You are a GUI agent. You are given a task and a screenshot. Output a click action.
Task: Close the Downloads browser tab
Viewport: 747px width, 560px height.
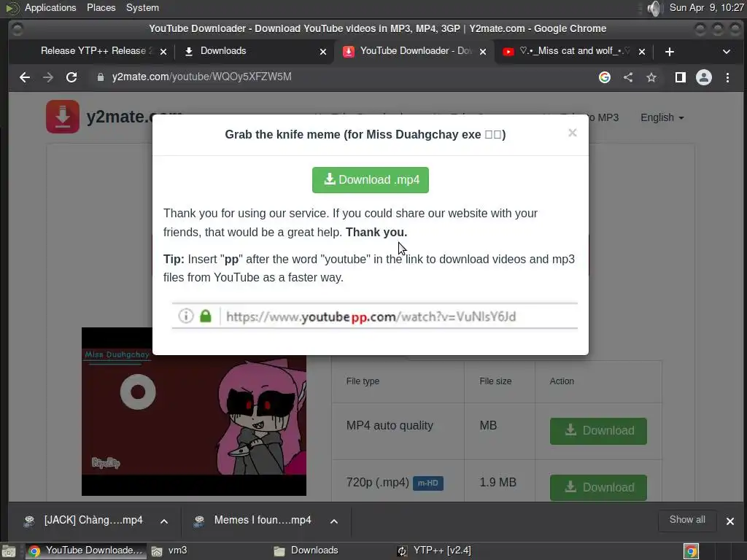coord(323,52)
